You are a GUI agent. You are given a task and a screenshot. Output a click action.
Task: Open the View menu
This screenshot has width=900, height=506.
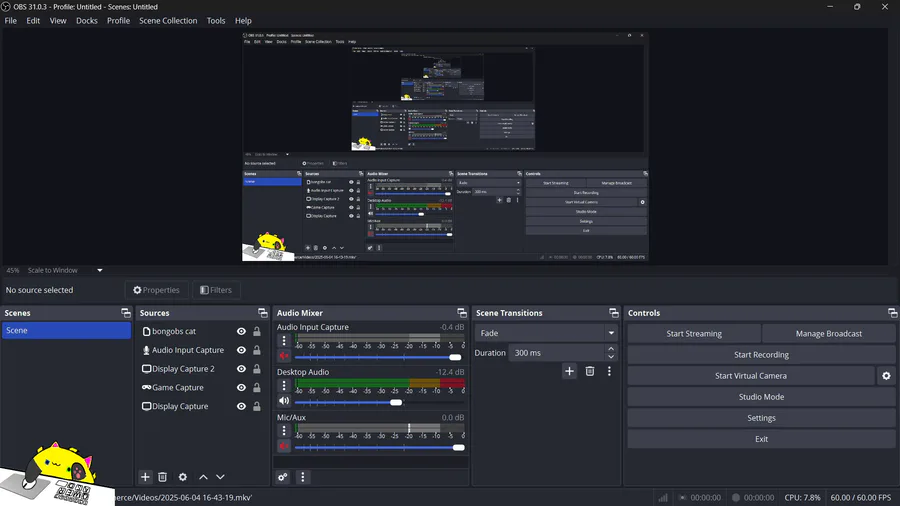tap(58, 21)
